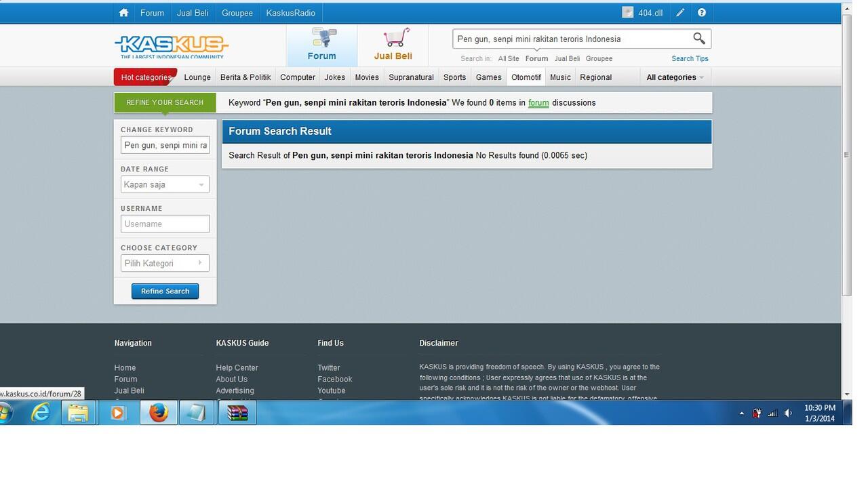Select Jual Beli in top navigation bar

(193, 13)
